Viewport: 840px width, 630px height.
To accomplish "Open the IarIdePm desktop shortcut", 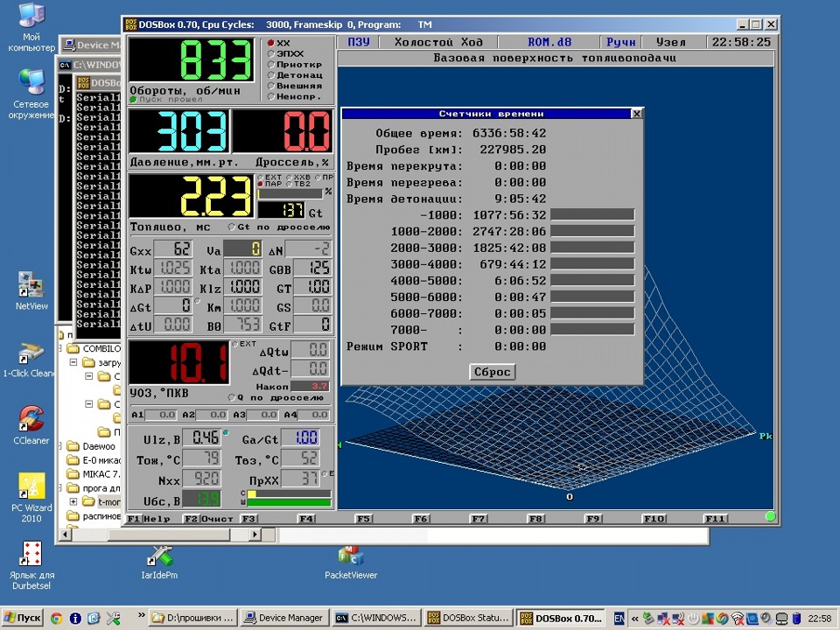I will pos(158,556).
